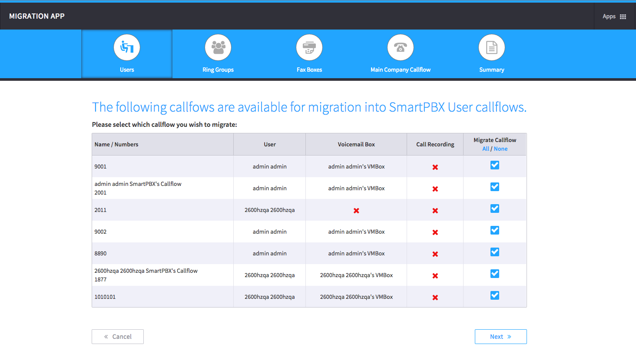This screenshot has width=636, height=364.
Task: Click the Cancel button
Action: 118,337
